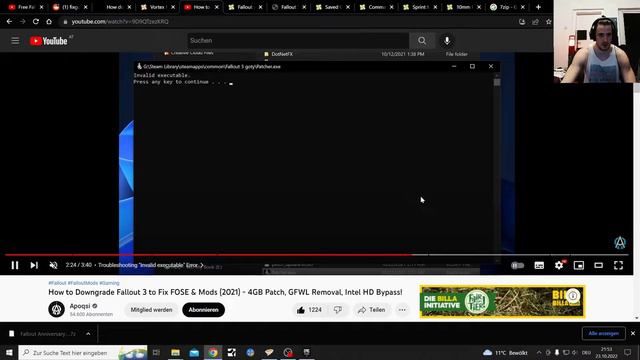The height and width of the screenshot is (360, 640).
Task: Close the downloads bar
Action: tap(633, 333)
